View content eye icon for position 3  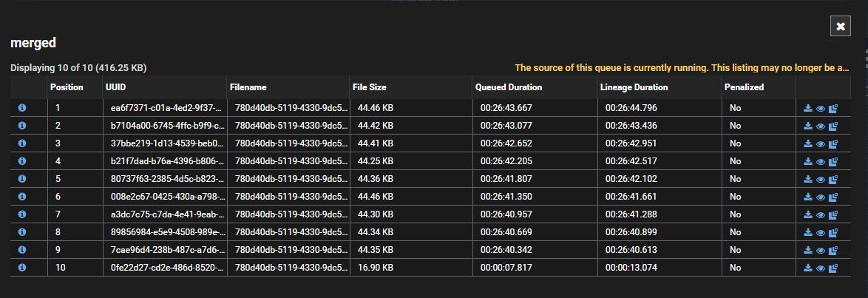click(x=821, y=144)
